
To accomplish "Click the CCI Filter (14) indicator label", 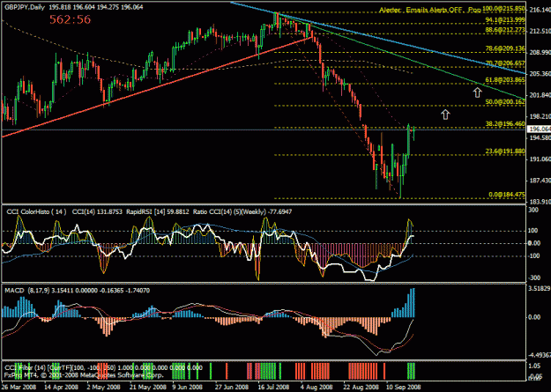I will (25, 367).
